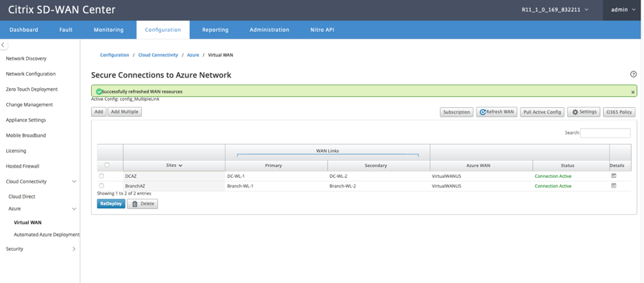Sort table by Sites column
644x283 pixels.
(174, 166)
